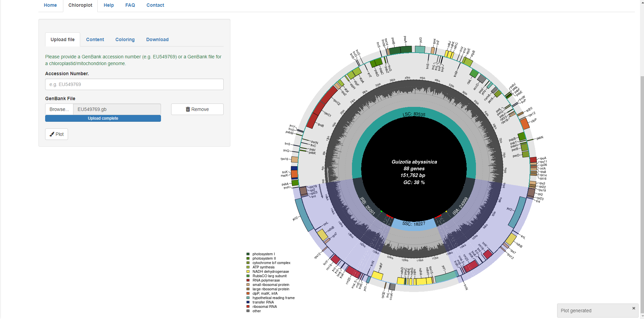
Task: Click the large ribosomal protein legend swatch
Action: tap(248, 289)
